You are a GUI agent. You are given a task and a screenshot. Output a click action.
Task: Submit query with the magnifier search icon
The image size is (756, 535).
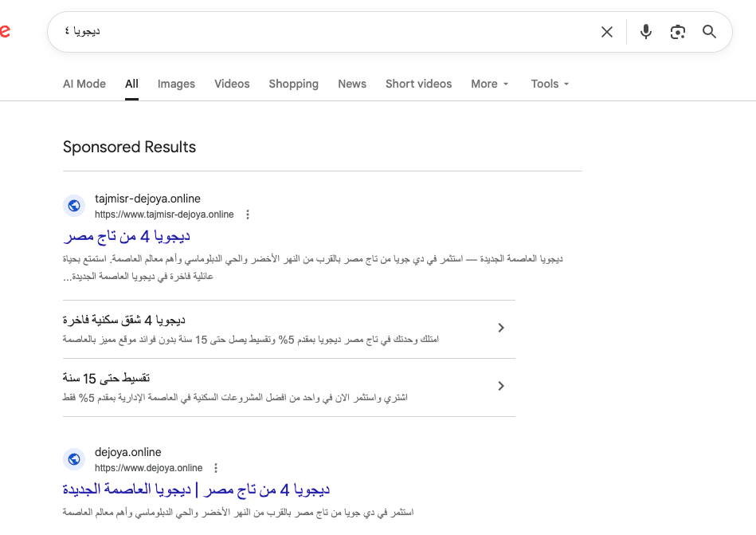click(x=709, y=32)
